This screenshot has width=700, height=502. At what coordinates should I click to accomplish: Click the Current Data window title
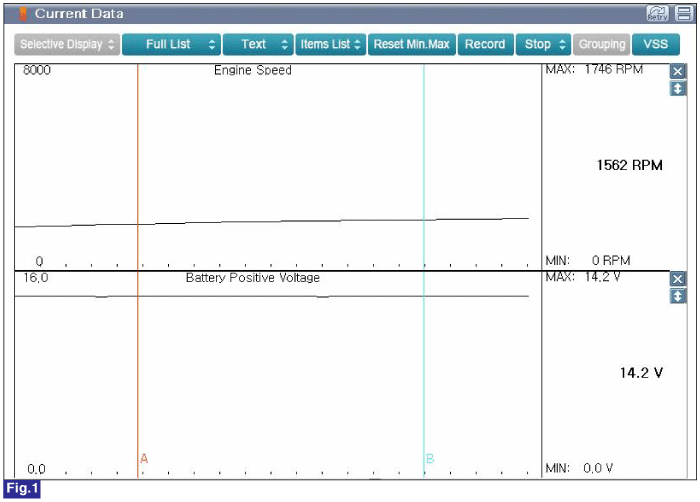click(x=79, y=14)
